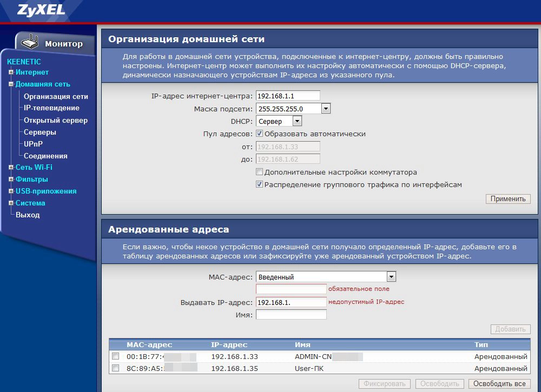Click the Добавить button
This screenshot has width=541, height=392.
[510, 329]
